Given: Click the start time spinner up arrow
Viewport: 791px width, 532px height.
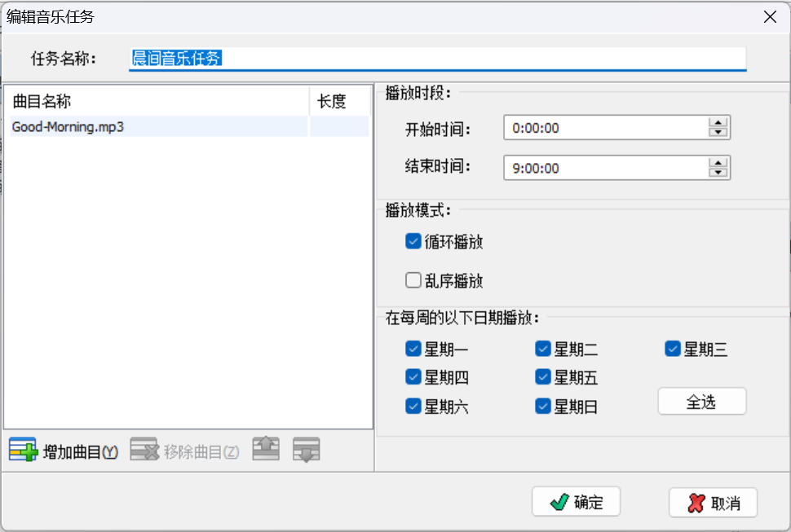Looking at the screenshot, I should click(718, 122).
